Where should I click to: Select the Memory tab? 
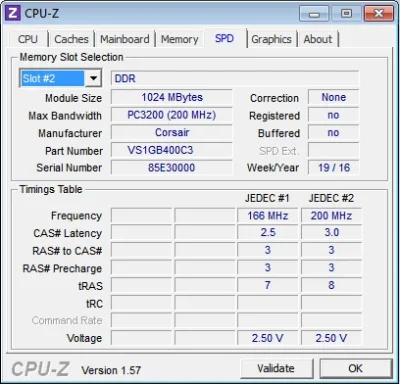point(180,39)
